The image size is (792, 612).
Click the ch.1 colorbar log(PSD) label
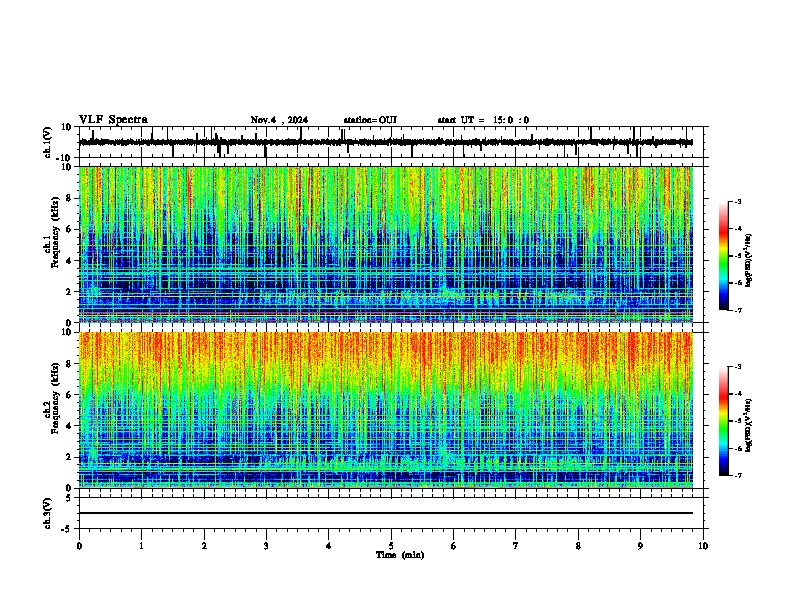coord(748,260)
